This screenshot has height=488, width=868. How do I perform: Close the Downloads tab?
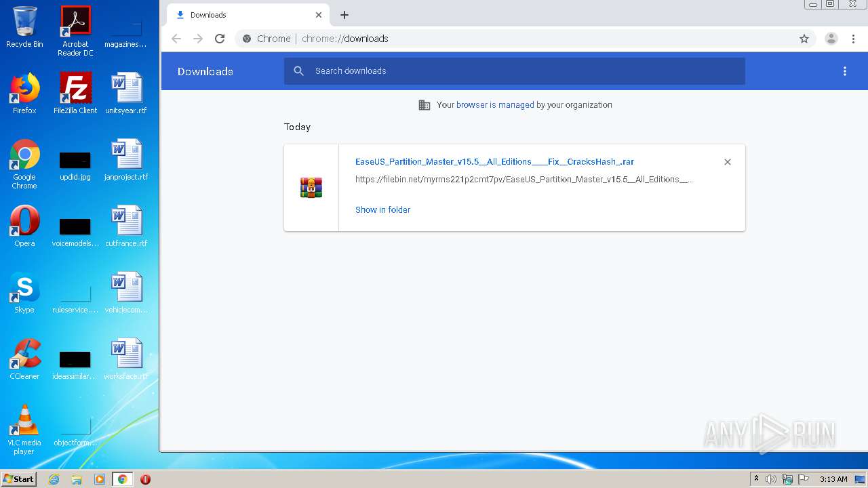(319, 15)
